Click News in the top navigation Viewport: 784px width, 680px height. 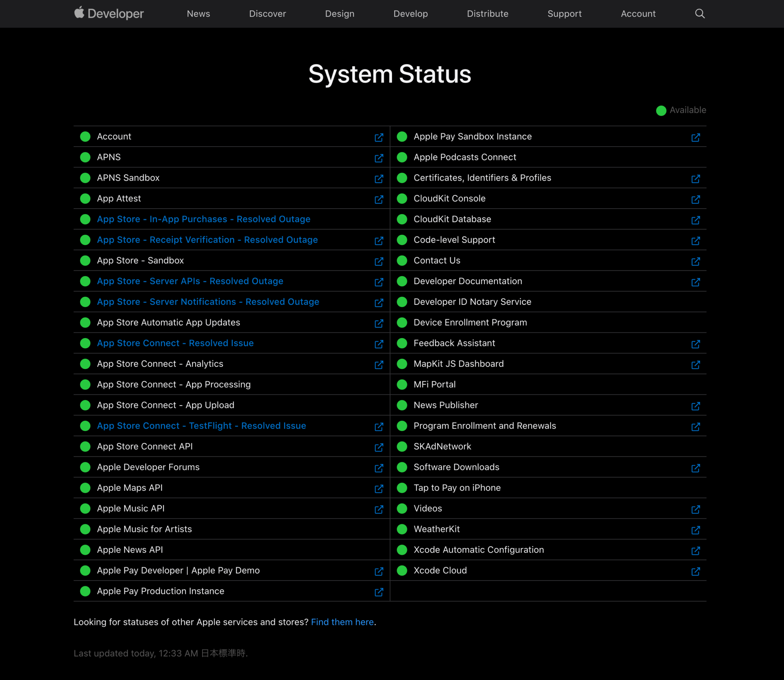click(198, 14)
